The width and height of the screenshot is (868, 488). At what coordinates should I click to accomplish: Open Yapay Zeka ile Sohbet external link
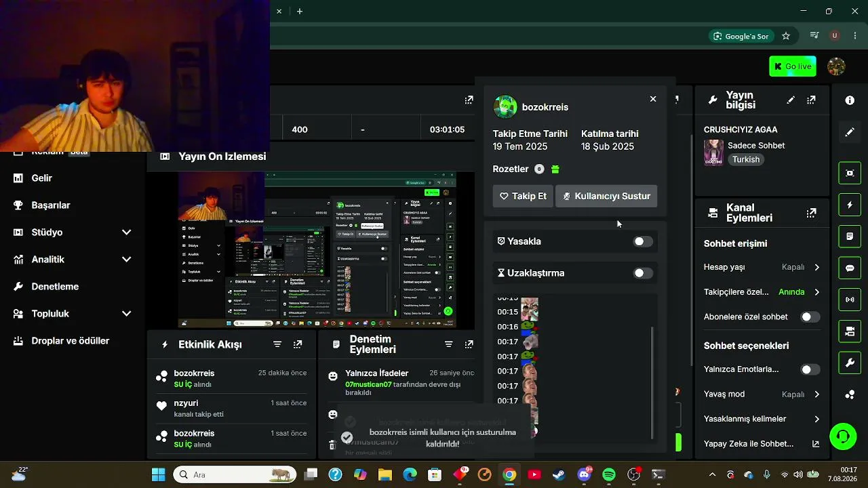pos(816,444)
